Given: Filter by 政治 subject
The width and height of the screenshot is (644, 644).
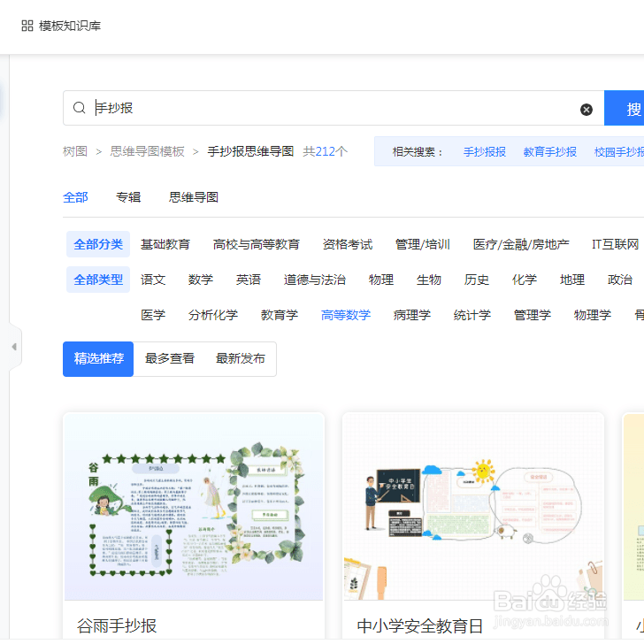Looking at the screenshot, I should tap(620, 280).
